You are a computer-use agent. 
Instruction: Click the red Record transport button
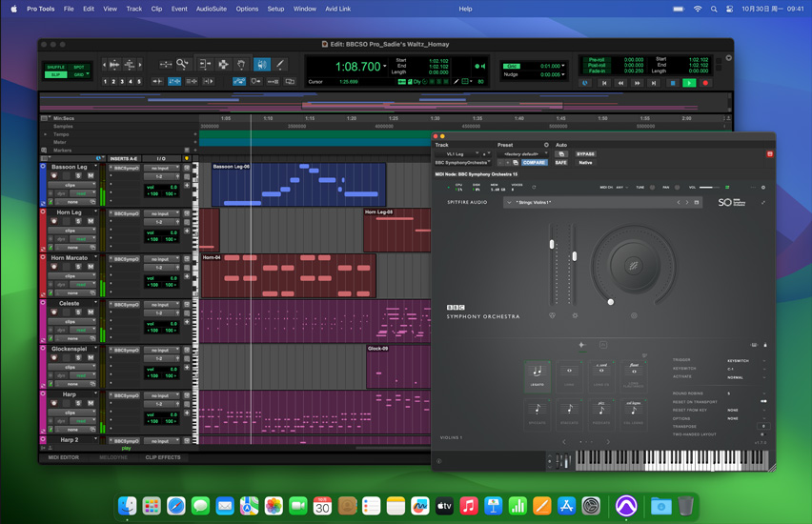click(x=705, y=83)
